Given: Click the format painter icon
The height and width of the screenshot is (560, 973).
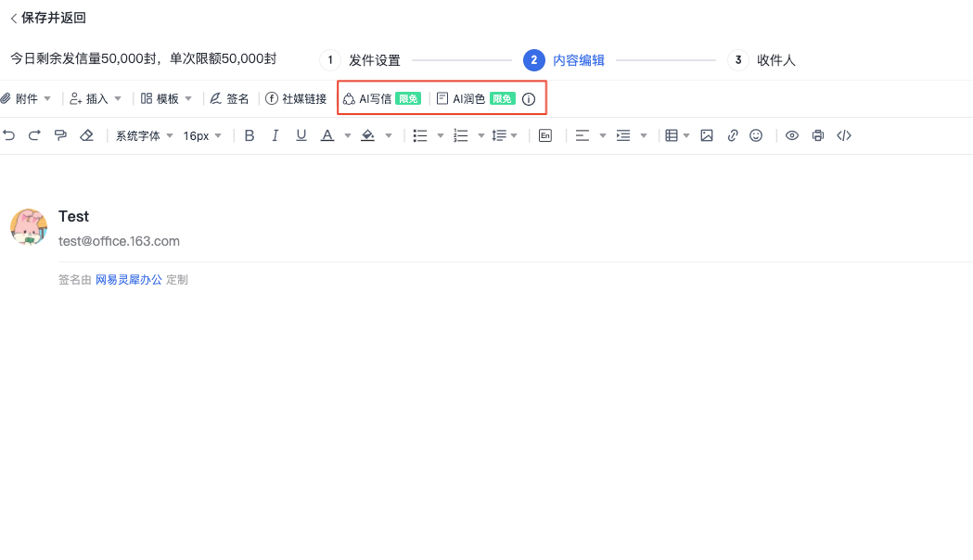Looking at the screenshot, I should point(60,135).
